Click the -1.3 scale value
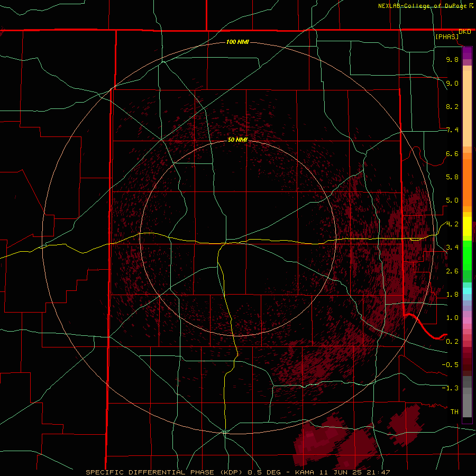Screen dimensions: 476x476 [x=450, y=388]
